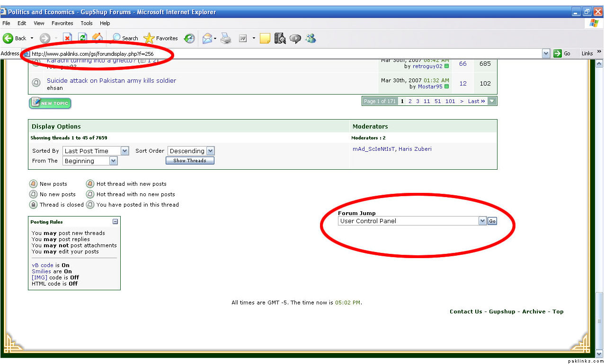Click the Mail envelope icon
Viewport: 604px width, 364px height.
(207, 38)
